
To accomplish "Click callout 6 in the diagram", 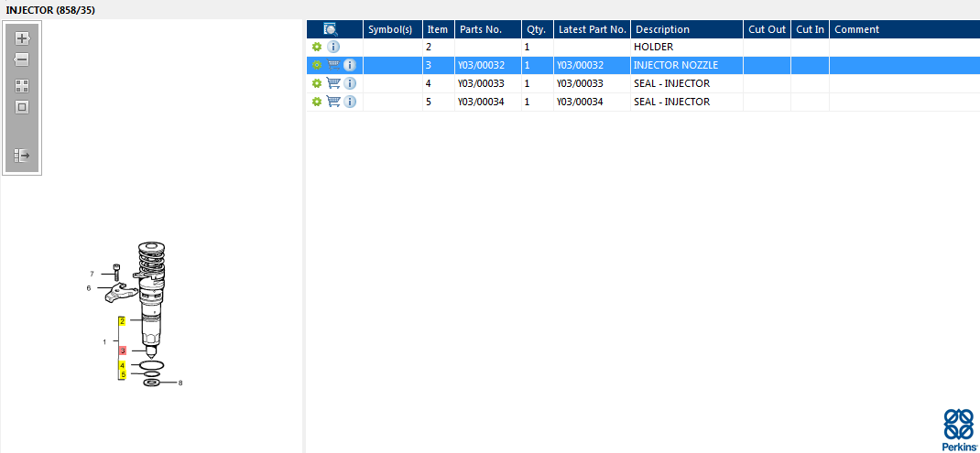I will click(x=89, y=288).
